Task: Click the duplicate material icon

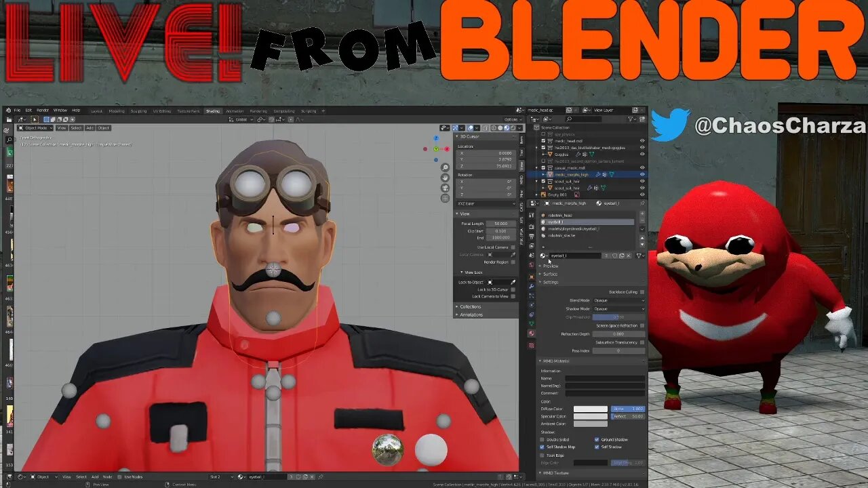Action: coord(621,256)
